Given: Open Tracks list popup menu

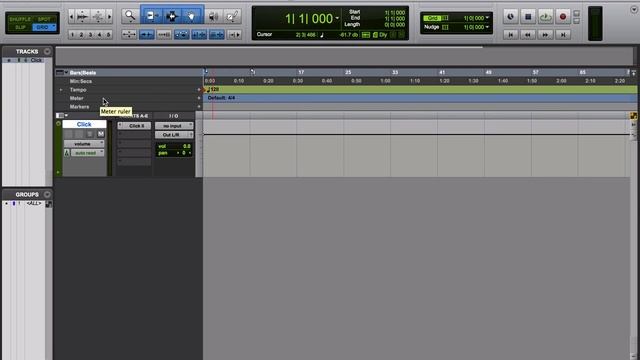Looking at the screenshot, I should point(47,51).
